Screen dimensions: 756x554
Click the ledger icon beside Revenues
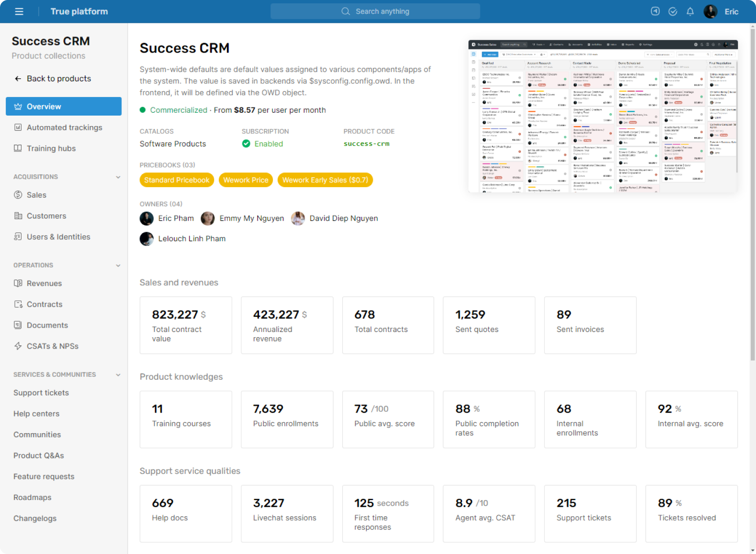click(x=18, y=283)
